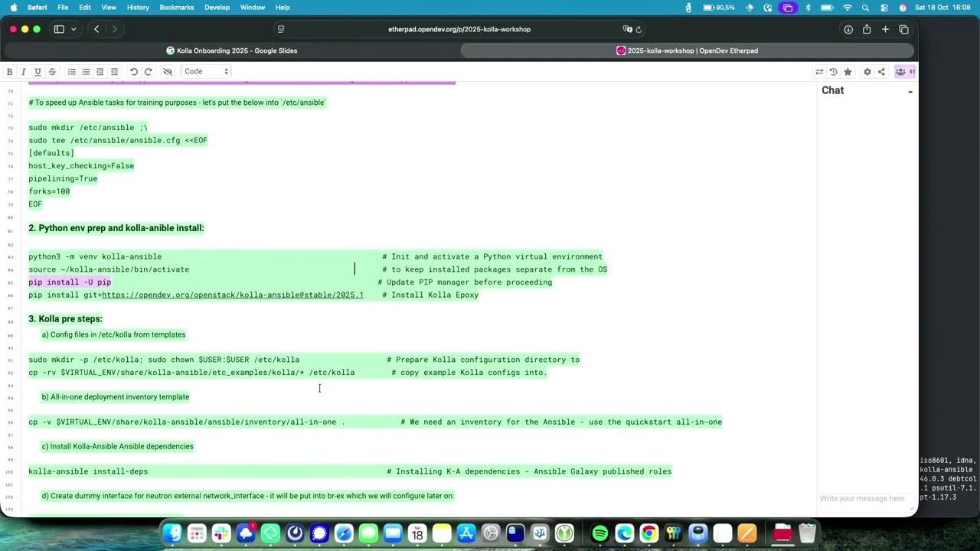Open Calendar from the Dock
Image resolution: width=980 pixels, height=551 pixels.
coord(417,533)
